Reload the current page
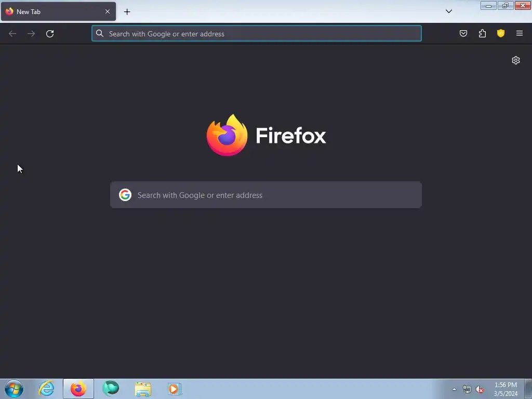Screen dimensions: 532x399 coord(50,34)
